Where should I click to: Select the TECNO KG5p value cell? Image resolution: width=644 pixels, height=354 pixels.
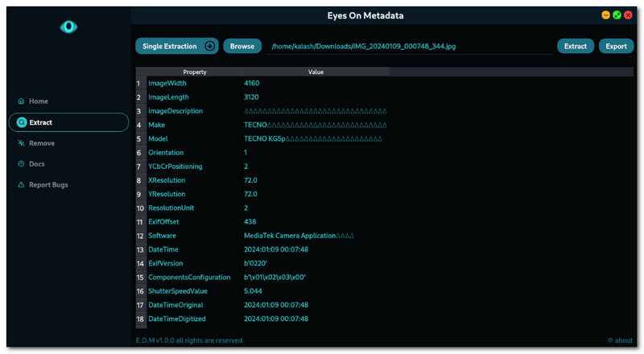coord(316,139)
